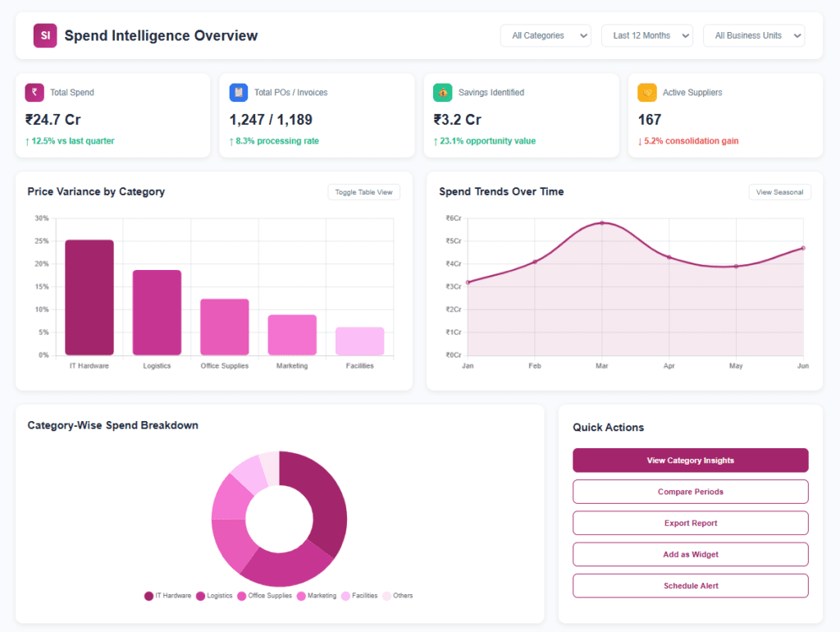The height and width of the screenshot is (632, 840).
Task: Click the handshake Active Suppliers icon
Action: tap(647, 92)
